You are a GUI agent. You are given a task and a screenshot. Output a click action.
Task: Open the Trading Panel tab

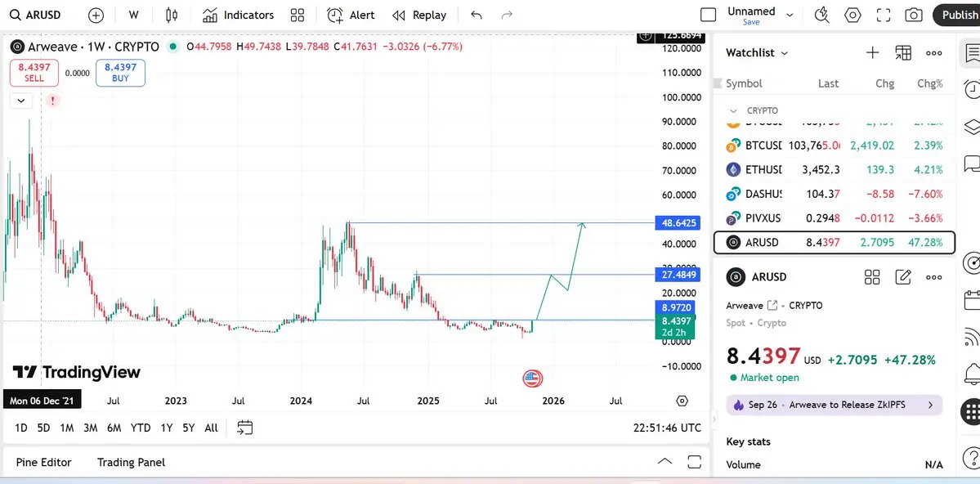tap(132, 462)
